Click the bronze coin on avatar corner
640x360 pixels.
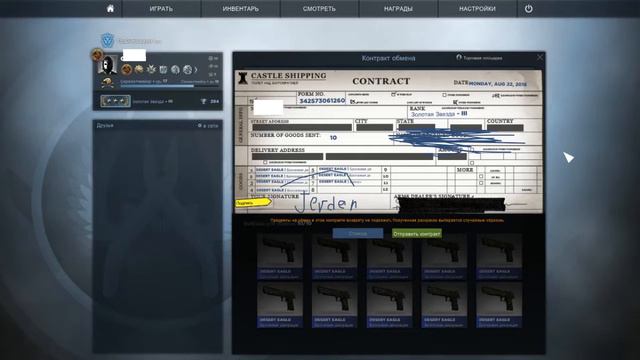click(97, 54)
